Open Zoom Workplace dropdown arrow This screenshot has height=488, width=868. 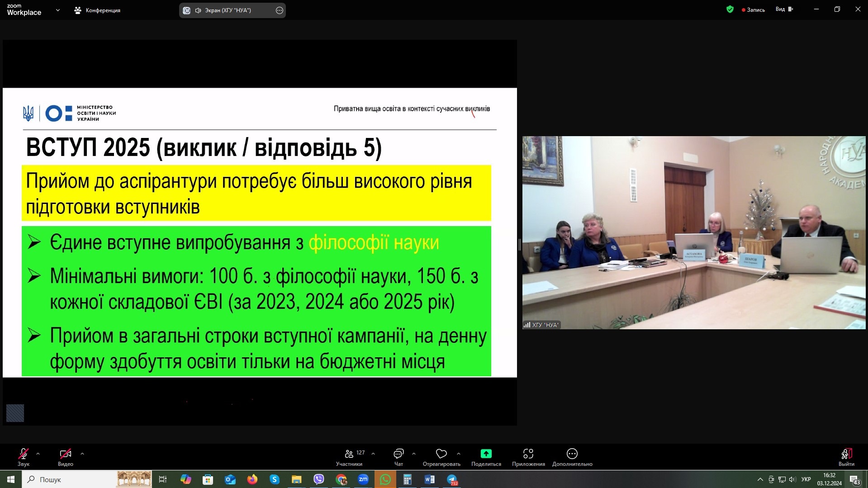58,10
